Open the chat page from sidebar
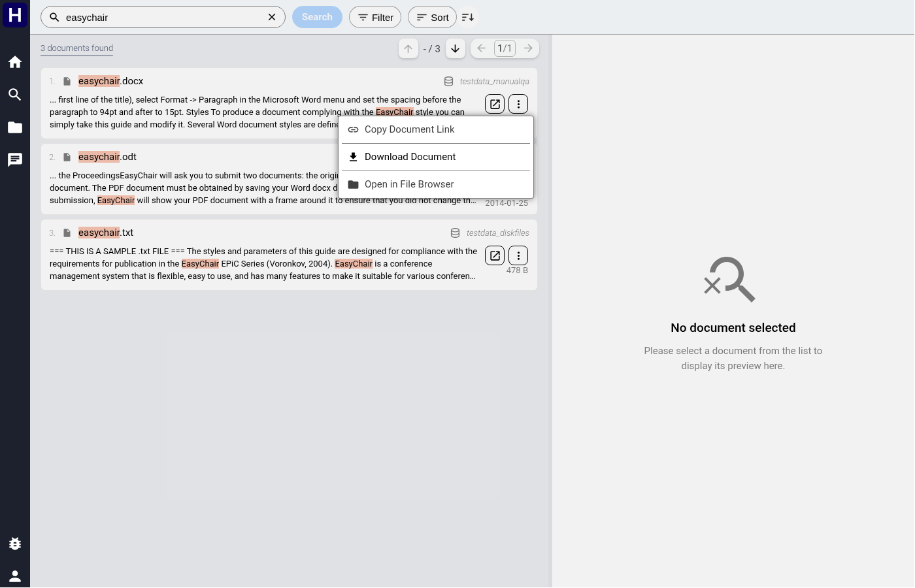Viewport: 915px width, 588px height. [x=15, y=160]
